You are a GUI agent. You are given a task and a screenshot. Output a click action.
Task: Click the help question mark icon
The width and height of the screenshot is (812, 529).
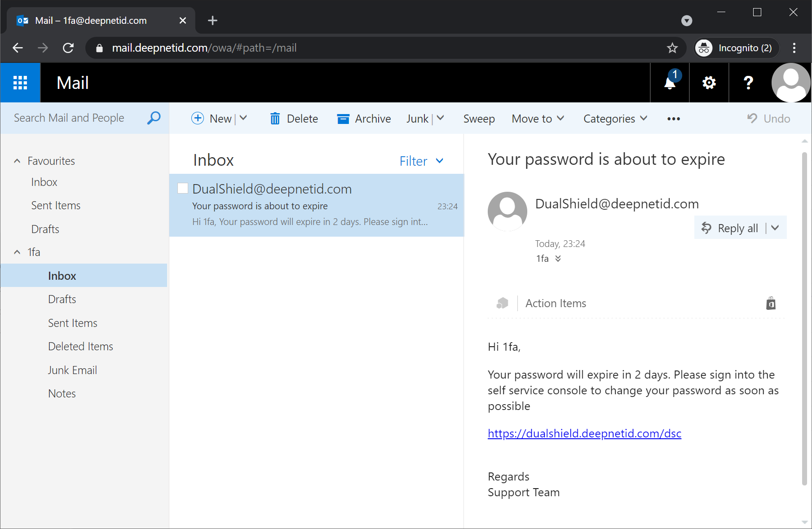(748, 83)
